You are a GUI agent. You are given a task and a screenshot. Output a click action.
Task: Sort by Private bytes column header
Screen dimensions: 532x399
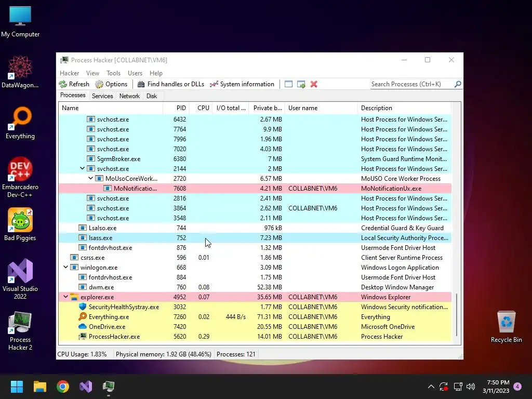(267, 108)
